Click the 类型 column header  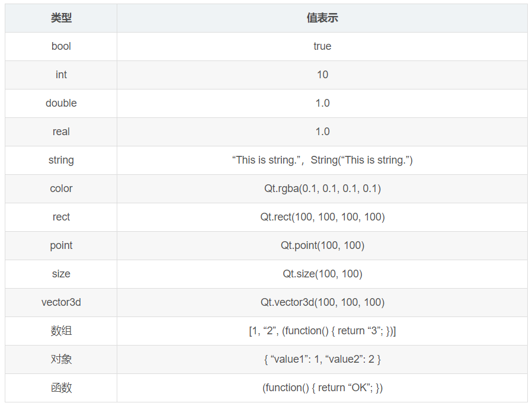pyautogui.click(x=61, y=18)
